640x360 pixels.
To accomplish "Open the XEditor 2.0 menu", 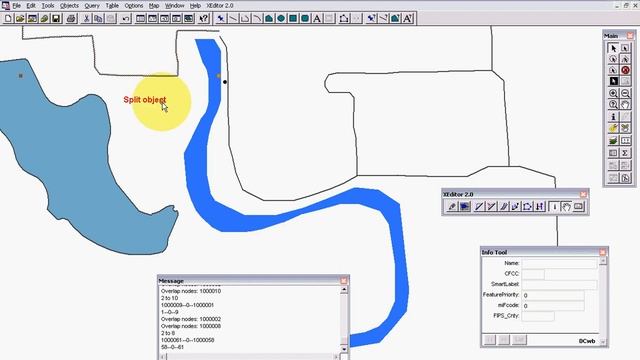I will pos(220,6).
